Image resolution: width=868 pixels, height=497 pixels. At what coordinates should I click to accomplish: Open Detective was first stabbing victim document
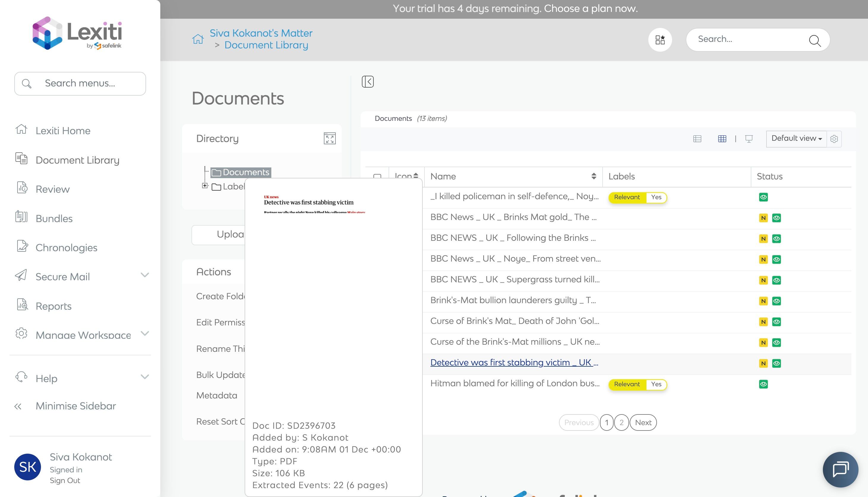click(x=514, y=363)
